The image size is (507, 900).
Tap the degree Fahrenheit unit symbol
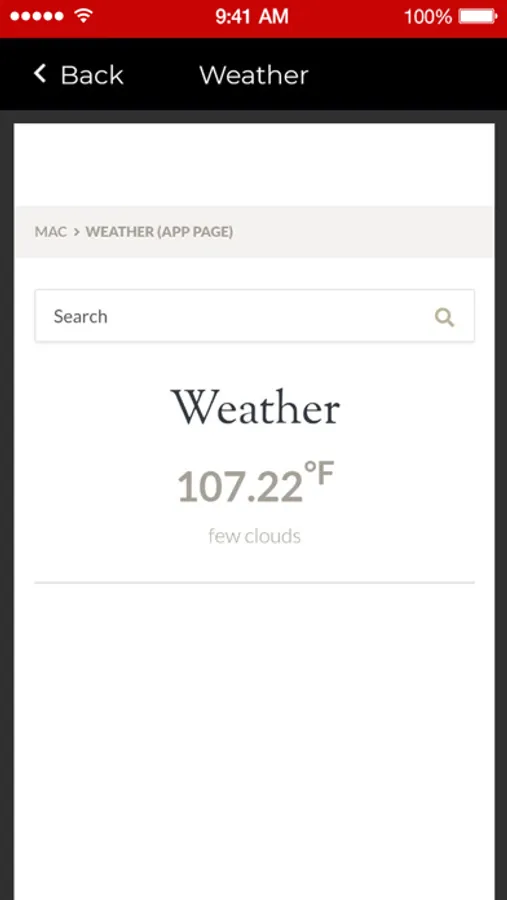pos(319,474)
